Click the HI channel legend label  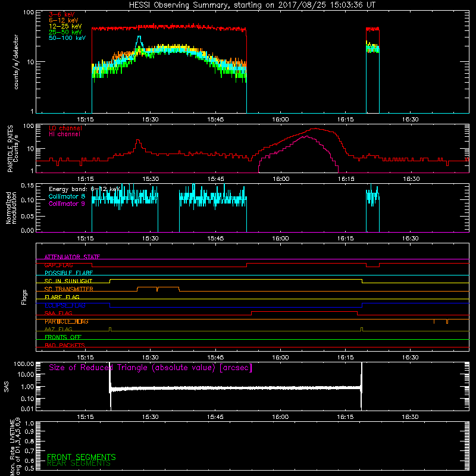[x=64, y=134]
